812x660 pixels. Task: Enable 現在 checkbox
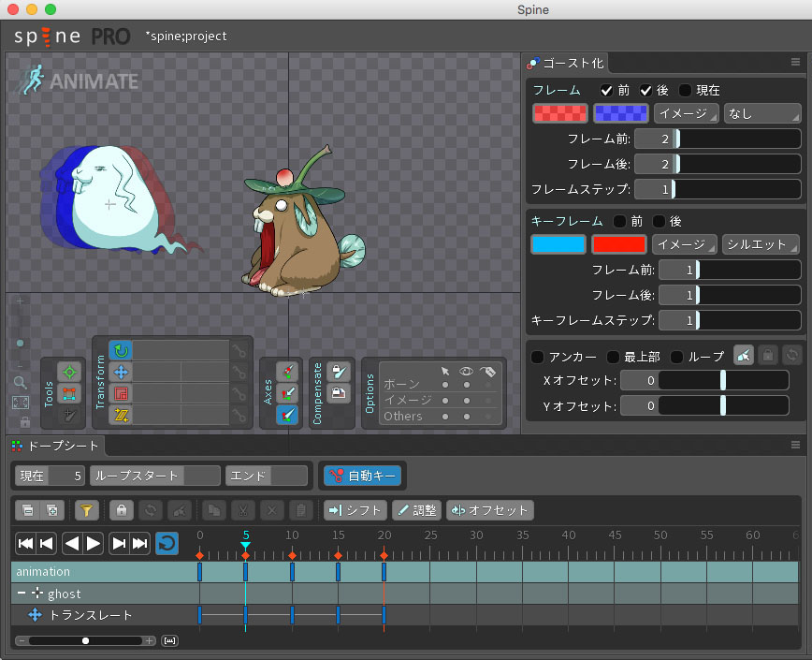point(685,91)
